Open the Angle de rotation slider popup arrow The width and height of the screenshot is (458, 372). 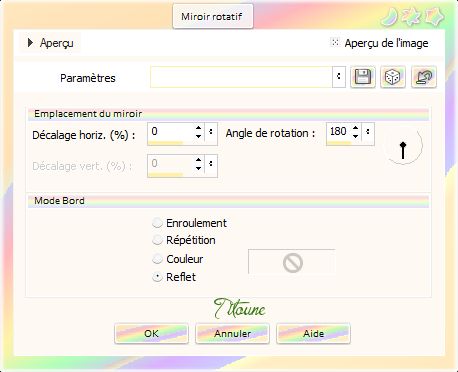(368, 132)
